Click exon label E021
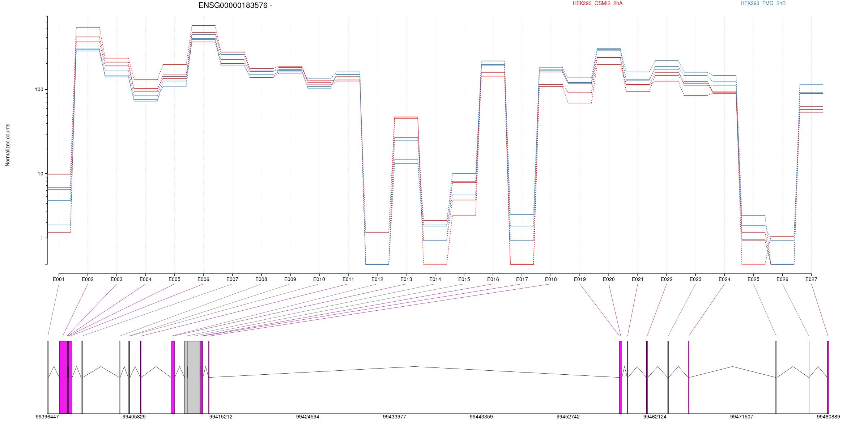The width and height of the screenshot is (868, 434). point(638,279)
